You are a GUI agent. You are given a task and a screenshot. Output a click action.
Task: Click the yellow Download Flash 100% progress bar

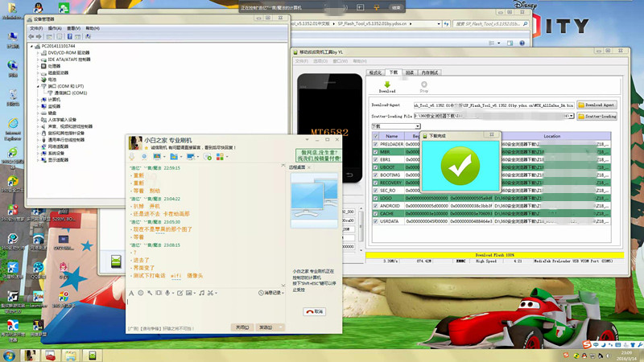pos(495,255)
